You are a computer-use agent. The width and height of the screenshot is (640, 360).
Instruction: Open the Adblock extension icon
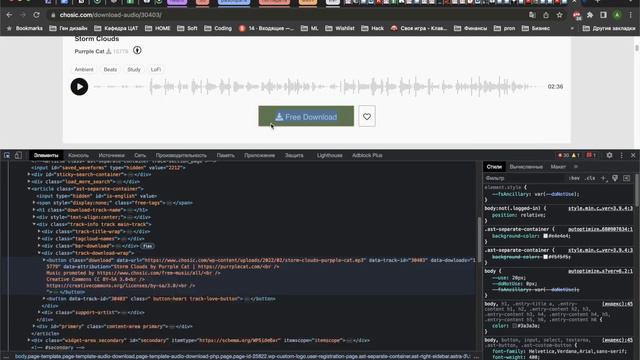[x=577, y=16]
